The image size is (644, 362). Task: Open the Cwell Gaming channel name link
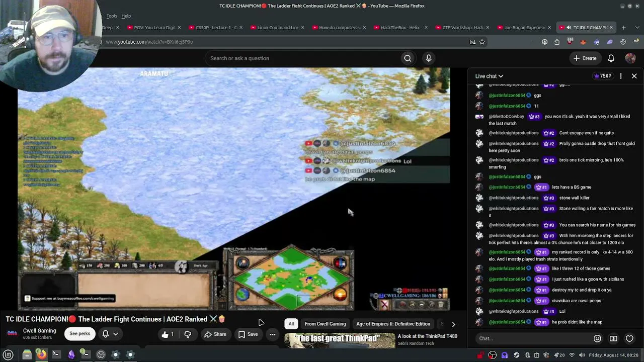(x=39, y=331)
